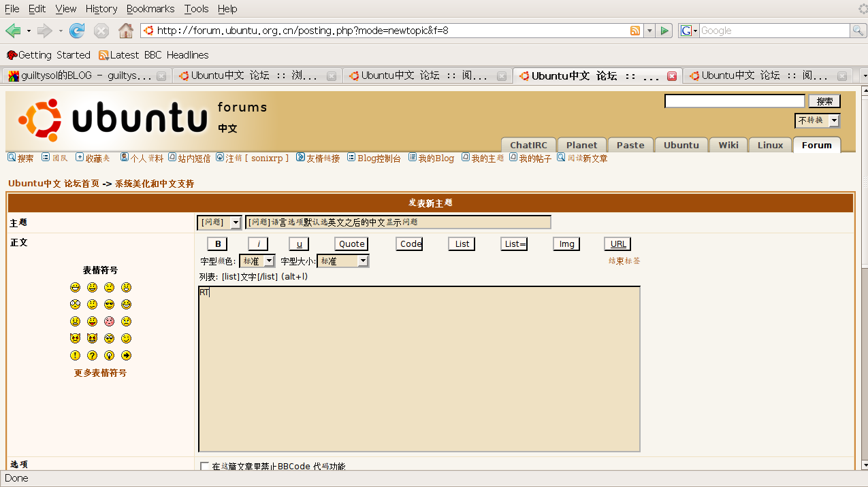Insert the light bulb idea emoticon
Viewport: 868px width, 487px height.
(x=109, y=356)
